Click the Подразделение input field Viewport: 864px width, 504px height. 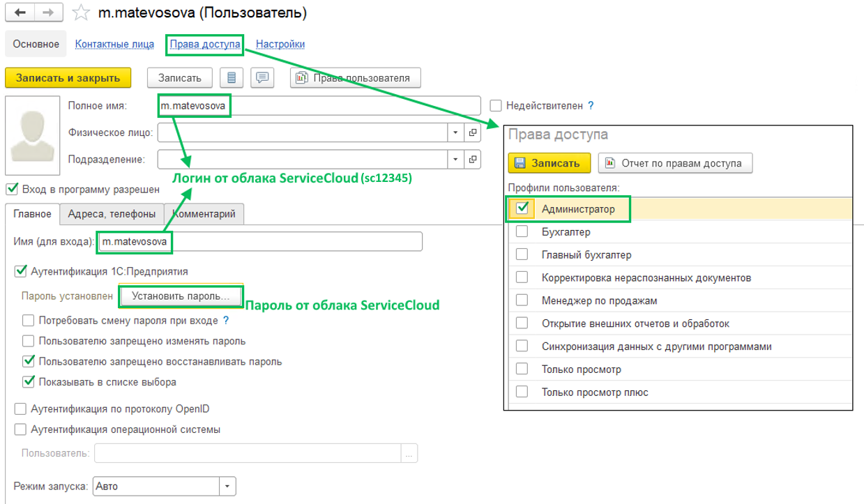coord(303,159)
